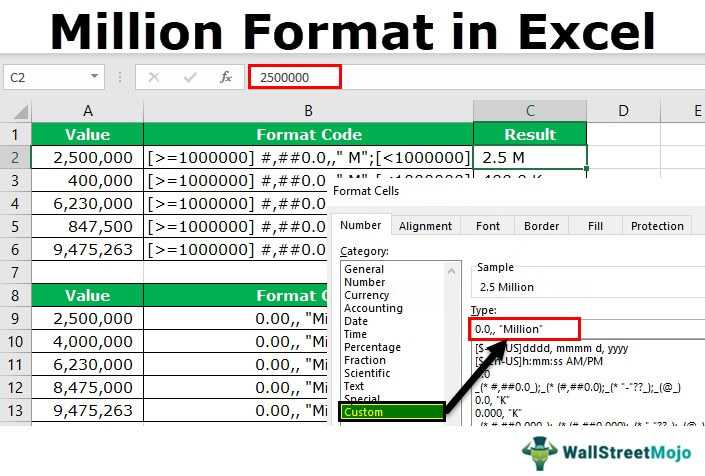Switch to the Protection tab

657,226
